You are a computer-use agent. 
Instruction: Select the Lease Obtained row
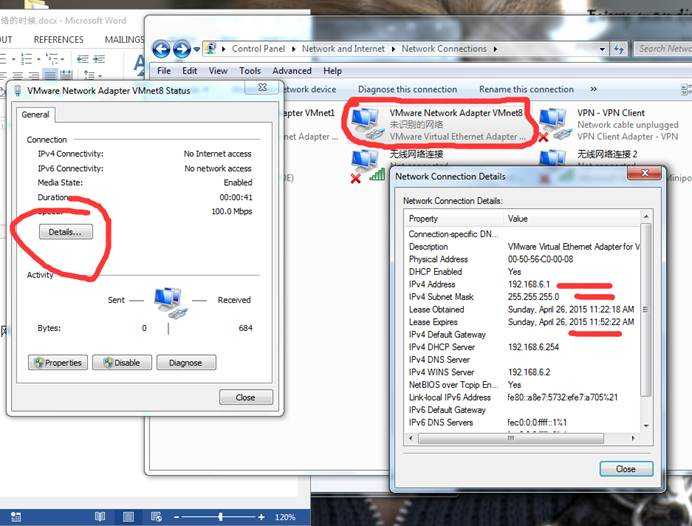pos(522,309)
